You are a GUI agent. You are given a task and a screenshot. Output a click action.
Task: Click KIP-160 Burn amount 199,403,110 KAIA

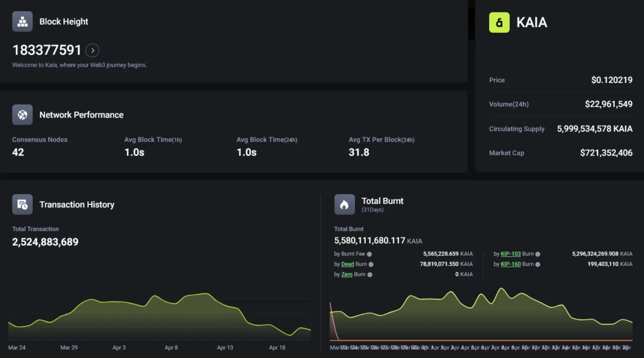610,264
